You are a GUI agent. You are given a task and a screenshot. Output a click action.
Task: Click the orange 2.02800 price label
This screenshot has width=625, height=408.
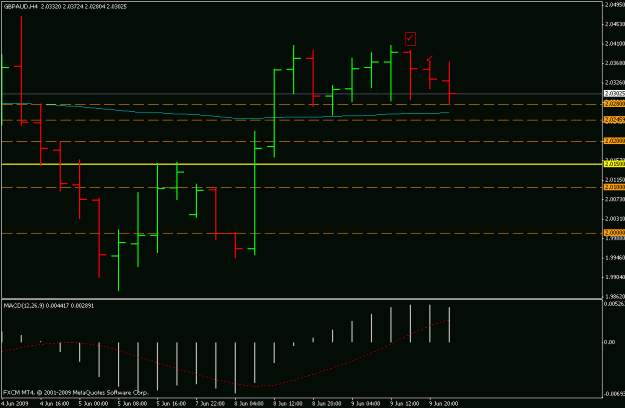[614, 104]
